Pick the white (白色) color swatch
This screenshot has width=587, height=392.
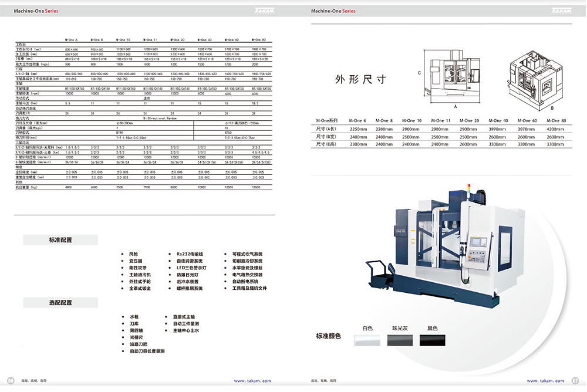(367, 340)
